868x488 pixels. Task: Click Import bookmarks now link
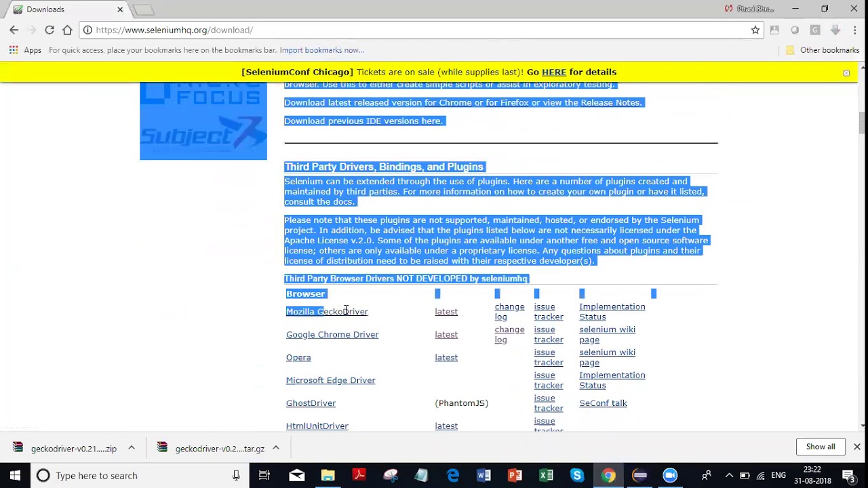point(321,50)
